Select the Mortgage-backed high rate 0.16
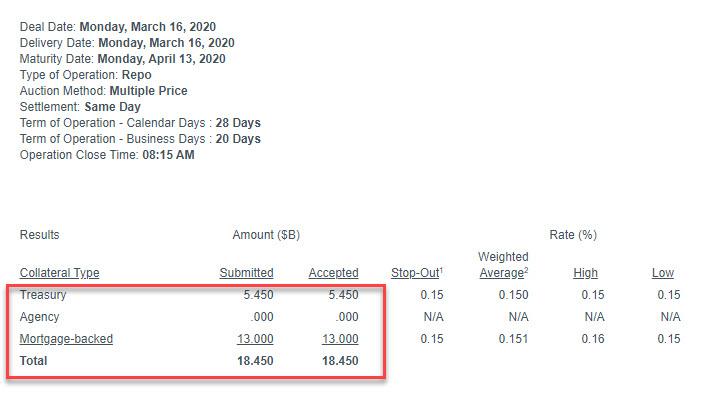 tap(592, 339)
